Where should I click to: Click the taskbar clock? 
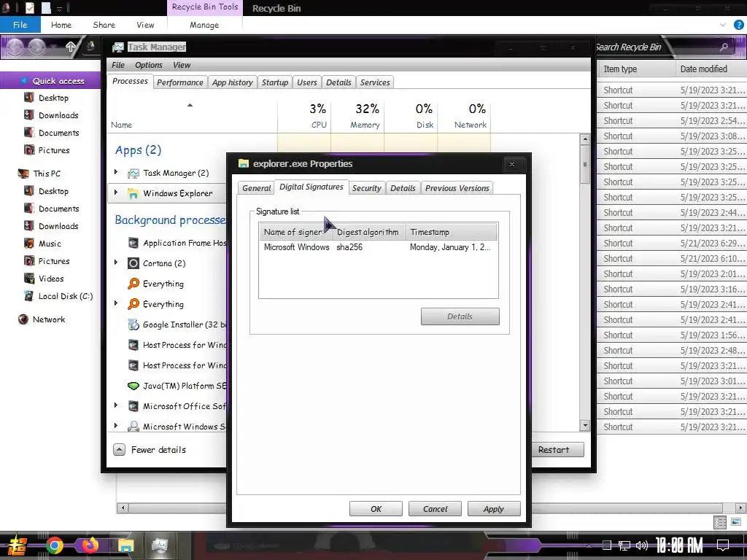679,545
